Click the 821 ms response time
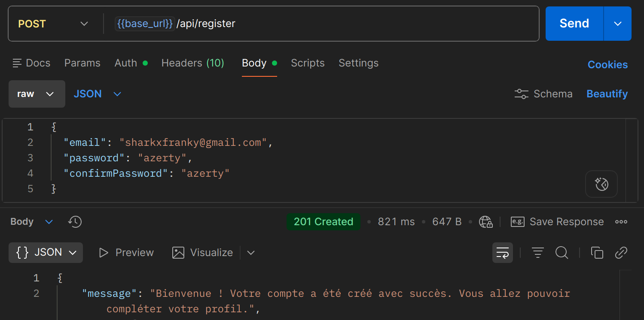Image resolution: width=644 pixels, height=320 pixels. coord(396,222)
